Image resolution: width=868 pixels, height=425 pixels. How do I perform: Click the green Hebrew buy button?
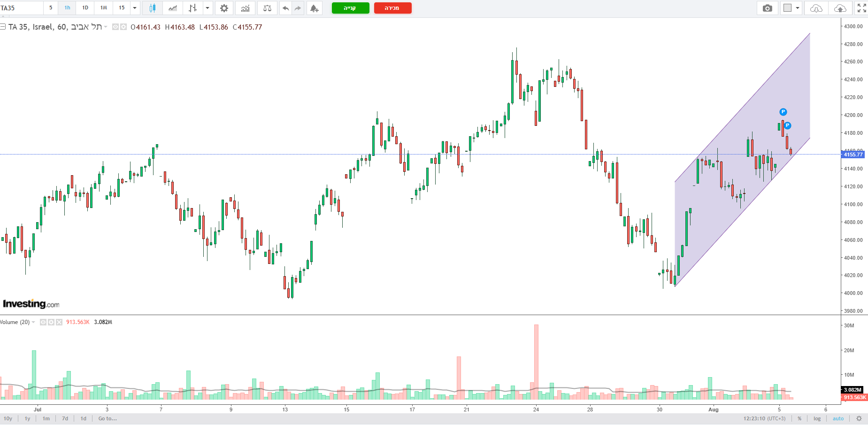(x=350, y=8)
